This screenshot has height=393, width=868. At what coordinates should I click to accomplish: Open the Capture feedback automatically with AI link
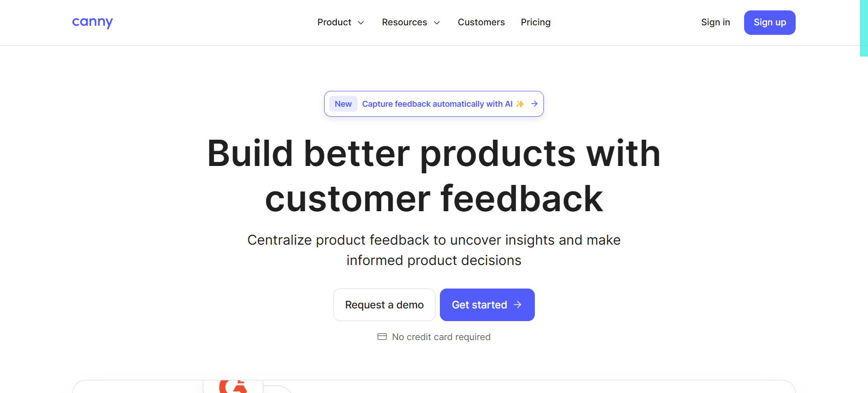(x=437, y=104)
